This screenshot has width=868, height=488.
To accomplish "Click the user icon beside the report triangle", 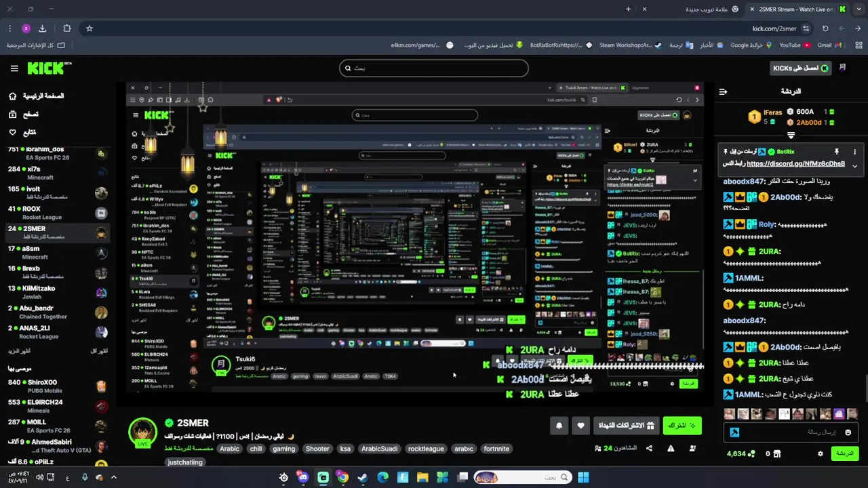I will point(692,448).
